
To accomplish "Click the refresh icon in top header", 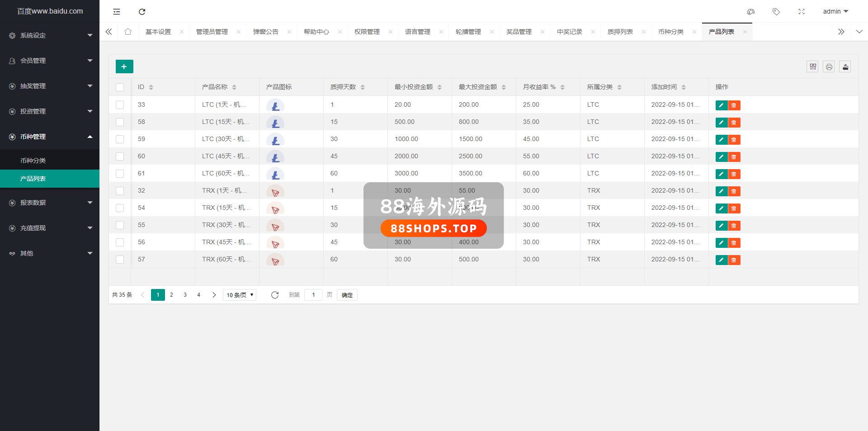I will coord(142,12).
